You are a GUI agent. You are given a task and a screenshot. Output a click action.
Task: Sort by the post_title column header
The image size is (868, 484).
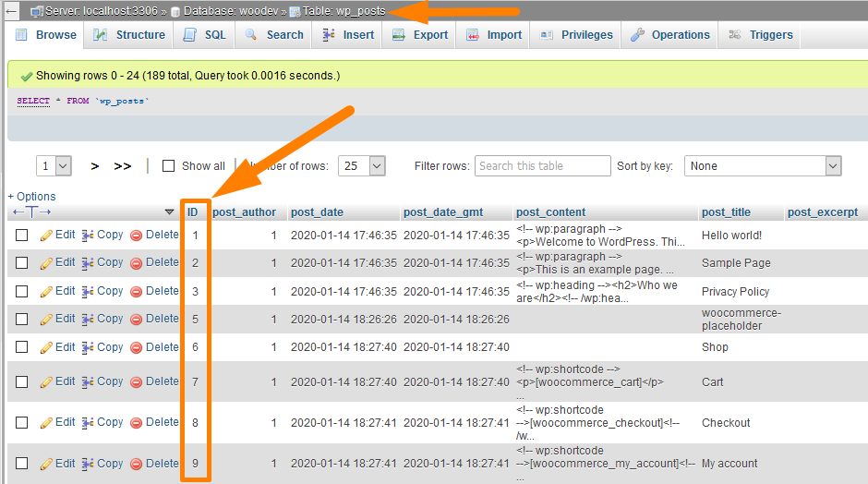click(726, 212)
